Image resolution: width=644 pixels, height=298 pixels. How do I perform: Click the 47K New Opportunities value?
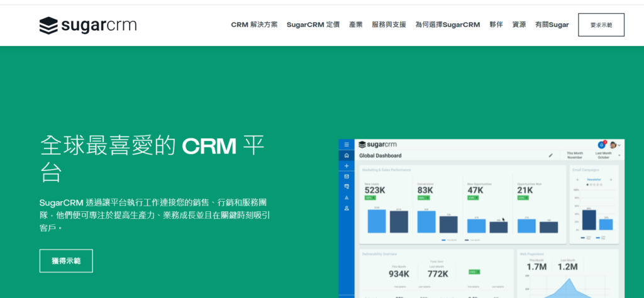[x=475, y=190]
